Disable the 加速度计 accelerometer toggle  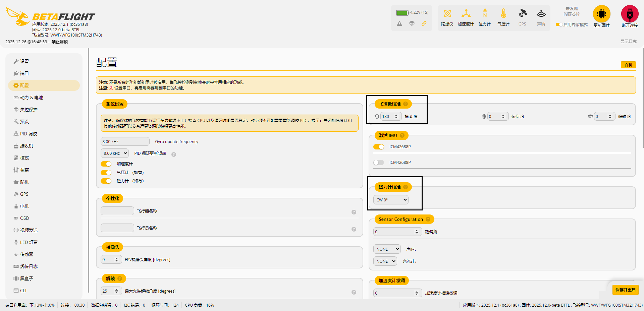coord(106,164)
